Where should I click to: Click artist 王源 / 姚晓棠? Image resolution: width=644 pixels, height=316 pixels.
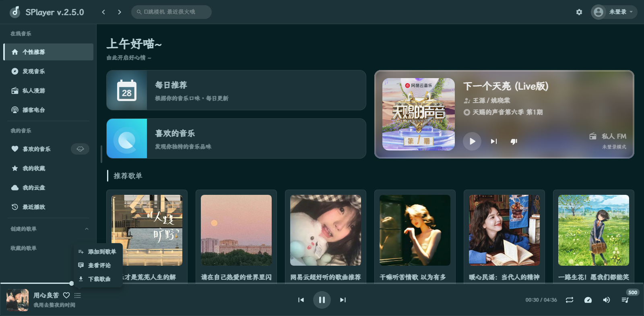491,101
